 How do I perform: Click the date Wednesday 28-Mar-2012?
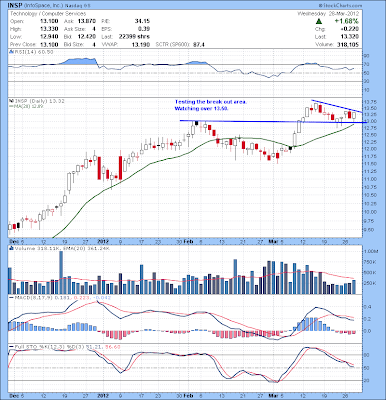[328, 14]
